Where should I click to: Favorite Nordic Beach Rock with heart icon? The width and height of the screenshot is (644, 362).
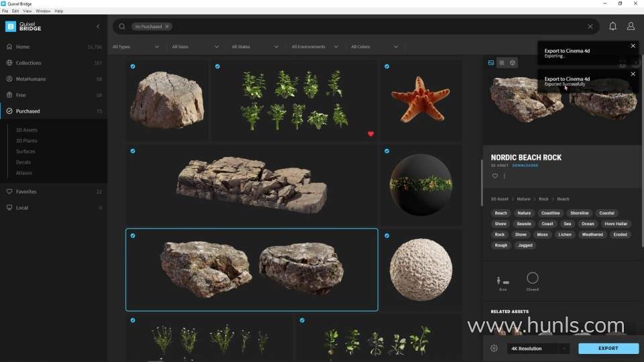pos(495,176)
